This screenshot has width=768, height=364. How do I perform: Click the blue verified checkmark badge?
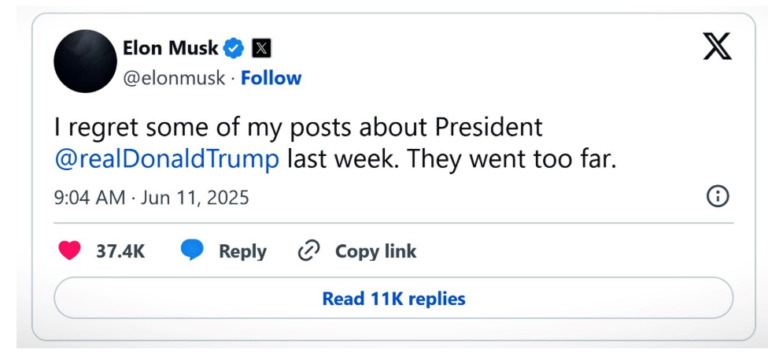tap(234, 49)
